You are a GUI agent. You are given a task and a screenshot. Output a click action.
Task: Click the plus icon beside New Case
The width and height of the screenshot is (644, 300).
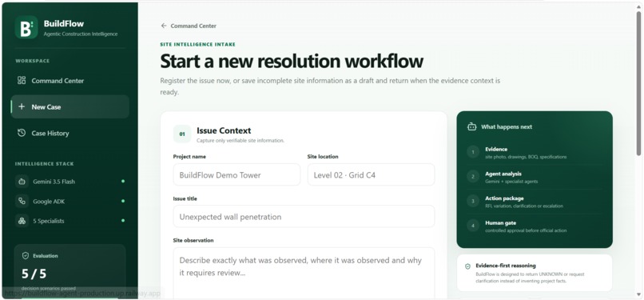[22, 106]
